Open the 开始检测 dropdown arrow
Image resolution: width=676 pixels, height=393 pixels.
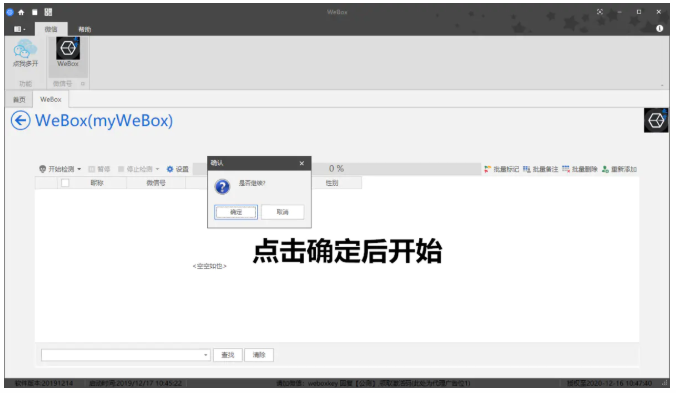[79, 169]
